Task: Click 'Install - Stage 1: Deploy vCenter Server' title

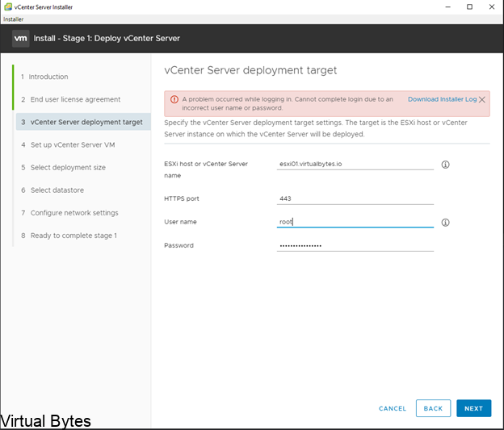Action: 107,38
